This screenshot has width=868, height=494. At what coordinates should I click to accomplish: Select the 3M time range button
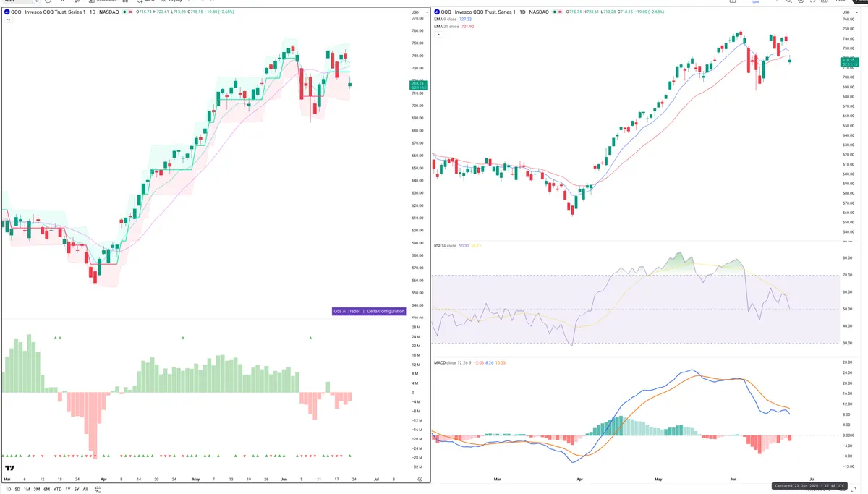(37, 490)
